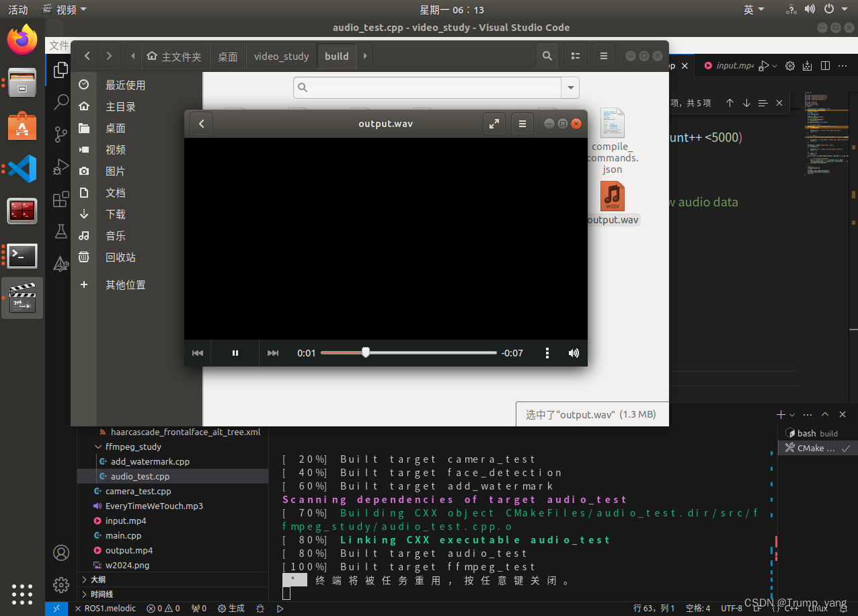Select the build path segment
Image resolution: width=858 pixels, height=616 pixels.
(x=337, y=56)
